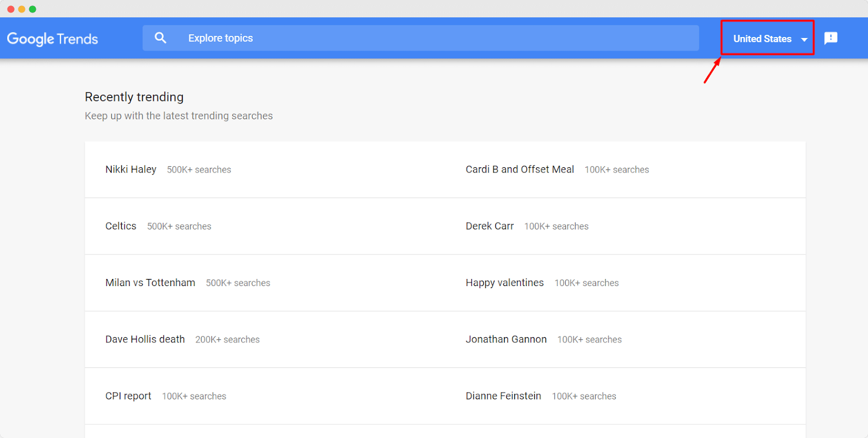
Task: Minimize the window with the yellow button
Action: 22,9
